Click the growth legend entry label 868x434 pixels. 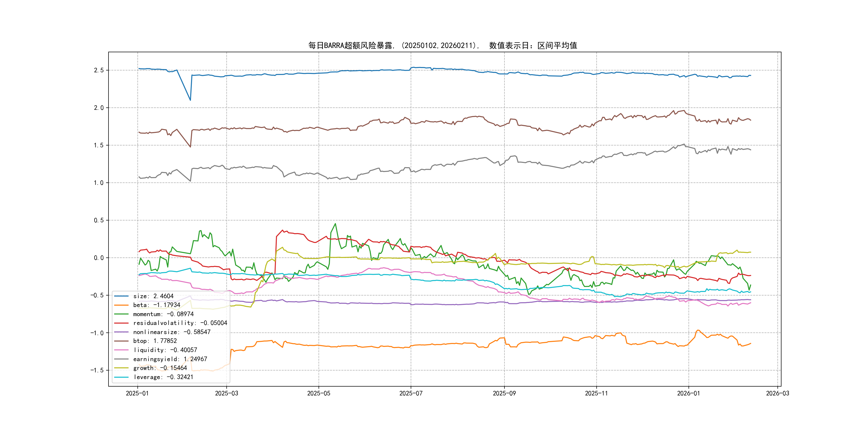(160, 368)
